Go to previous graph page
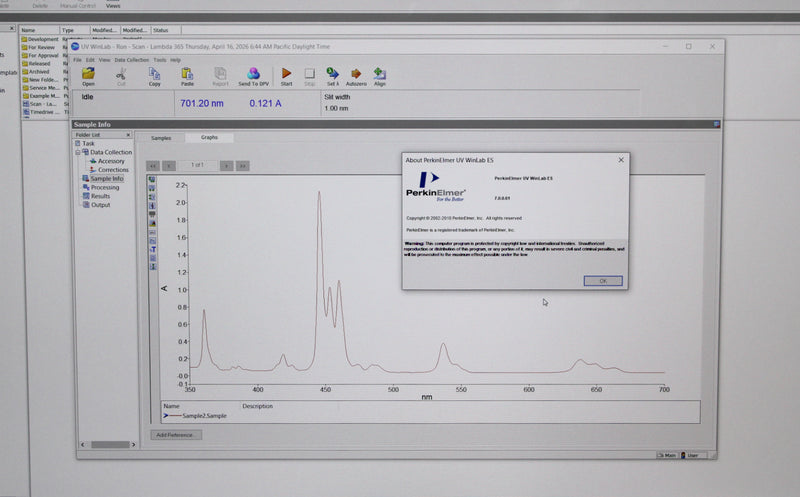This screenshot has height=497, width=800. tap(169, 165)
